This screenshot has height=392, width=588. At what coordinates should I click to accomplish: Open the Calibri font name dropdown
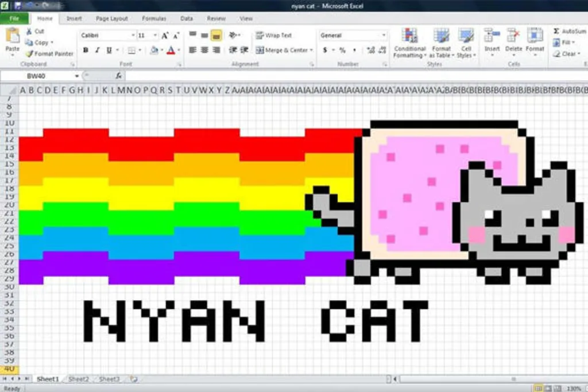(x=133, y=35)
